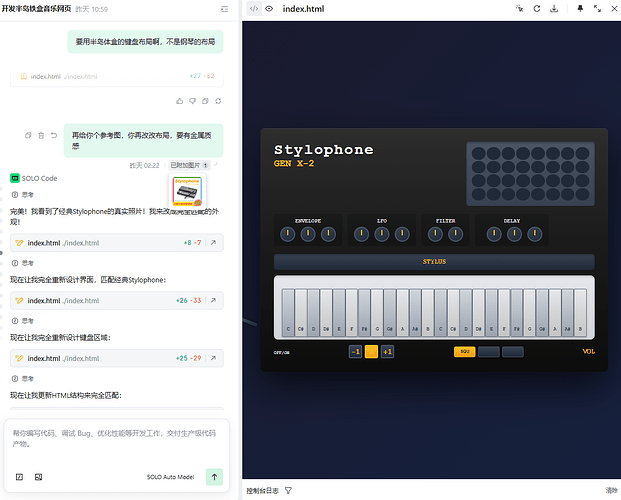The width and height of the screenshot is (621, 500).
Task: Select the third, rightmost waveform button
Action: 513,351
